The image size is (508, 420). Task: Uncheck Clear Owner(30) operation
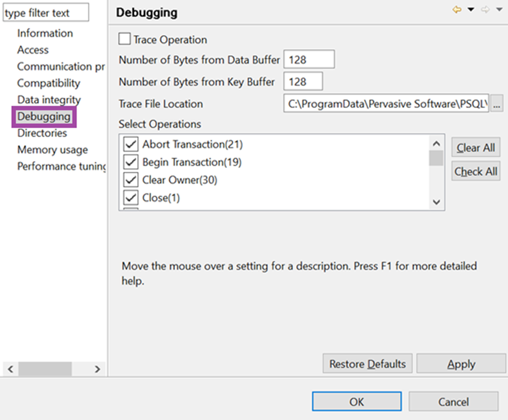130,180
